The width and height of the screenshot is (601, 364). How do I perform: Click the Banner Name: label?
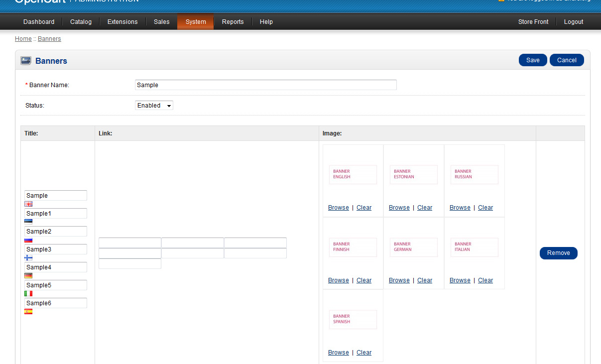47,85
